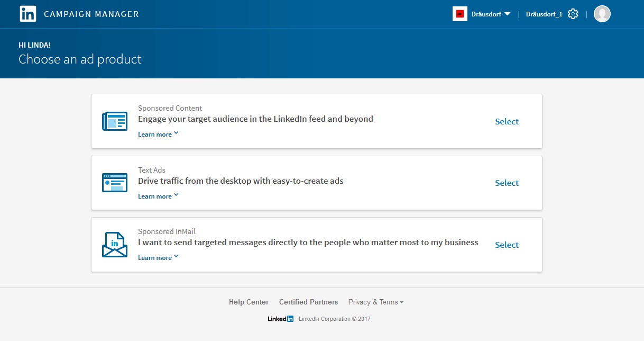Open the user profile avatar menu
The image size is (644, 341).
602,14
